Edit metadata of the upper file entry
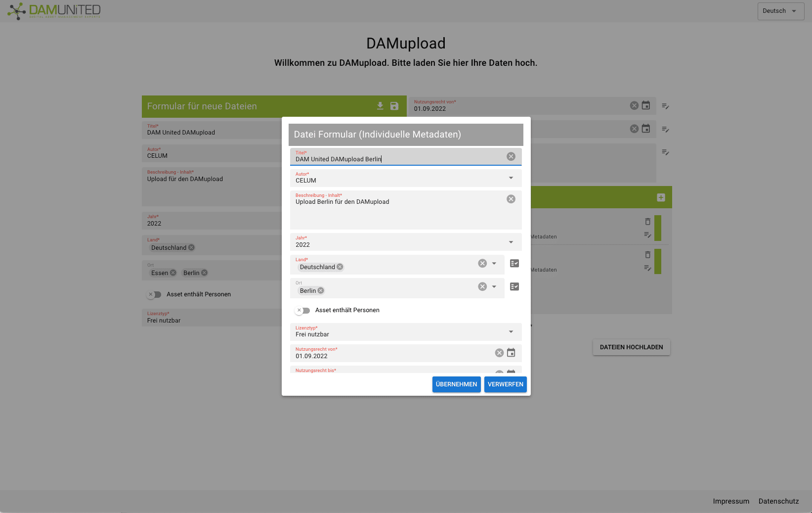Screen dimensions: 812x513 pos(647,235)
